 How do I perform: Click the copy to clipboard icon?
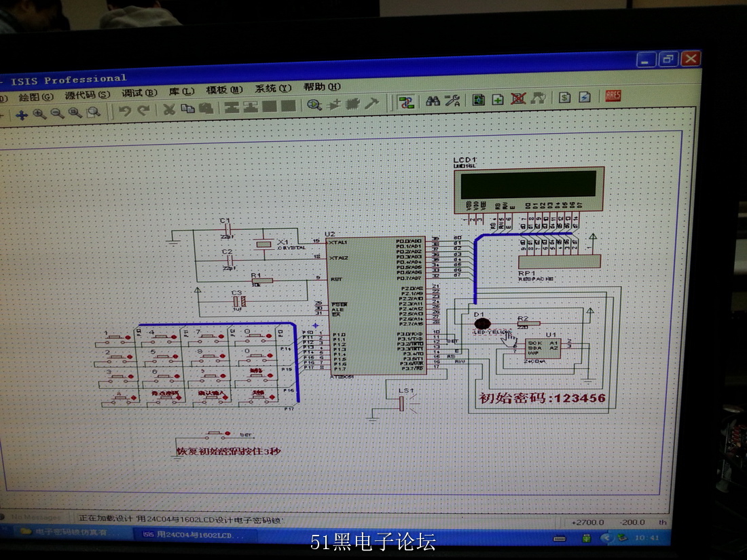(x=187, y=109)
